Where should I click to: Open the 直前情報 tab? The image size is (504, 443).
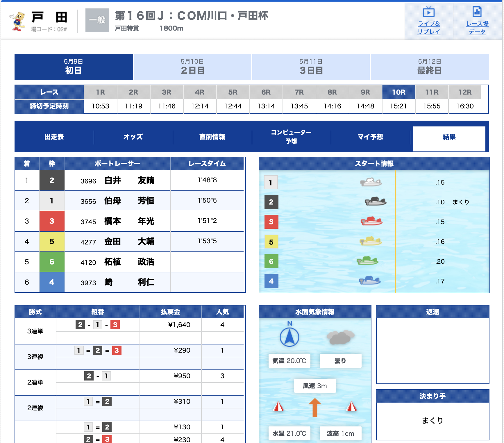(212, 137)
